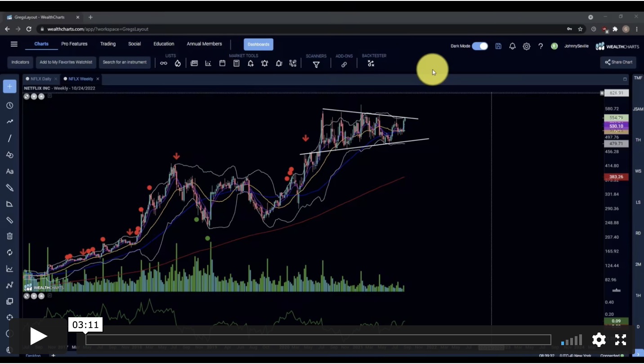Open video player settings gear
644x364 pixels.
[x=599, y=340]
